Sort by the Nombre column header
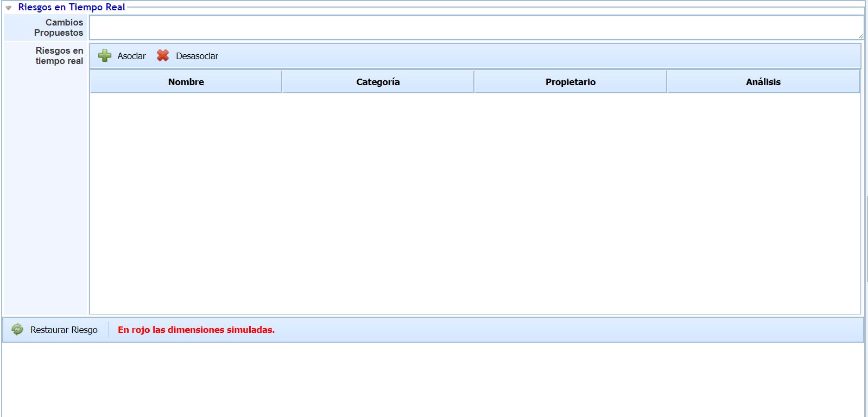Viewport: 868px width, 417px height. 186,82
